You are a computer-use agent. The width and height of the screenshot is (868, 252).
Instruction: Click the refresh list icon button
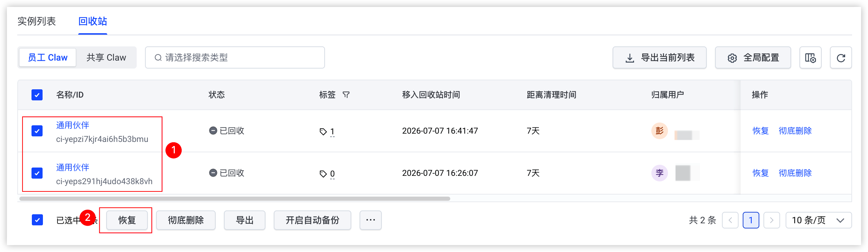coord(841,58)
